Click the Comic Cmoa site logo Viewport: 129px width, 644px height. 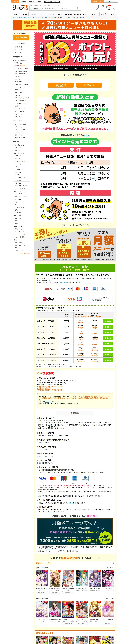coord(20,8)
